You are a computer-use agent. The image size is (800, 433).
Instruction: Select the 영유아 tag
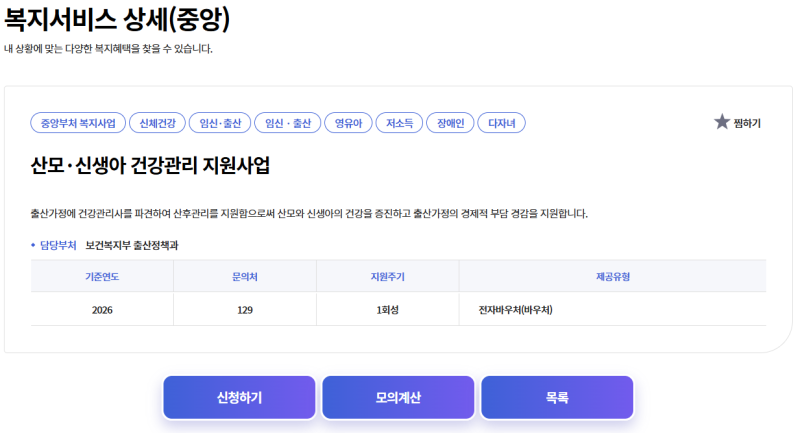[x=348, y=123]
